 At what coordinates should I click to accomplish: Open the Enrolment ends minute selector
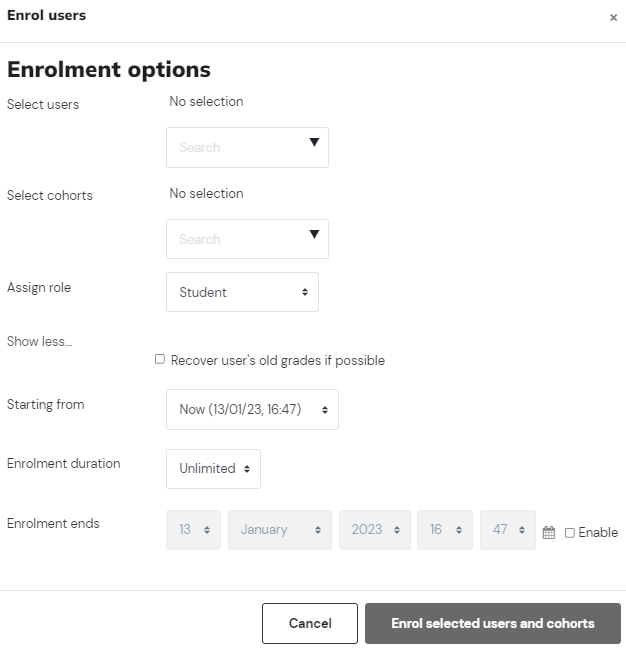point(508,530)
